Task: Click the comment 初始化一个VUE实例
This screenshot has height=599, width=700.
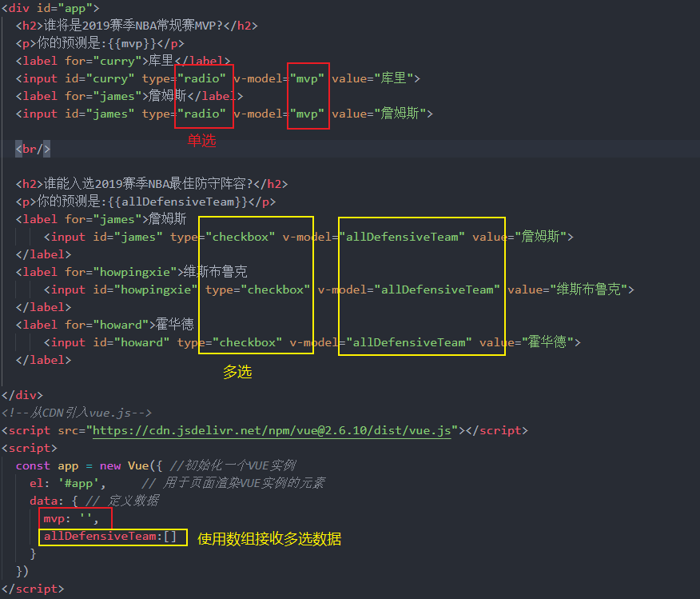Action: coord(233,465)
